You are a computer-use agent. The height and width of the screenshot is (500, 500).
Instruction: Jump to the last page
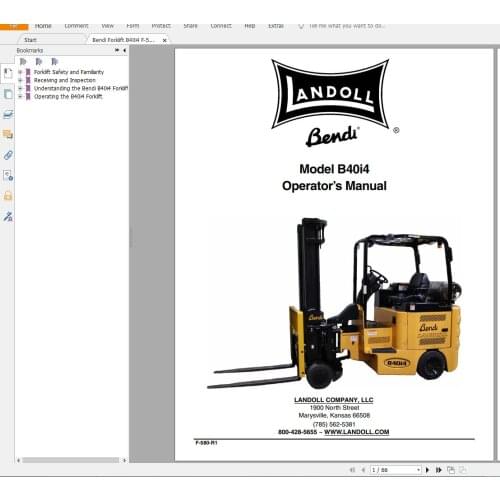point(439,470)
